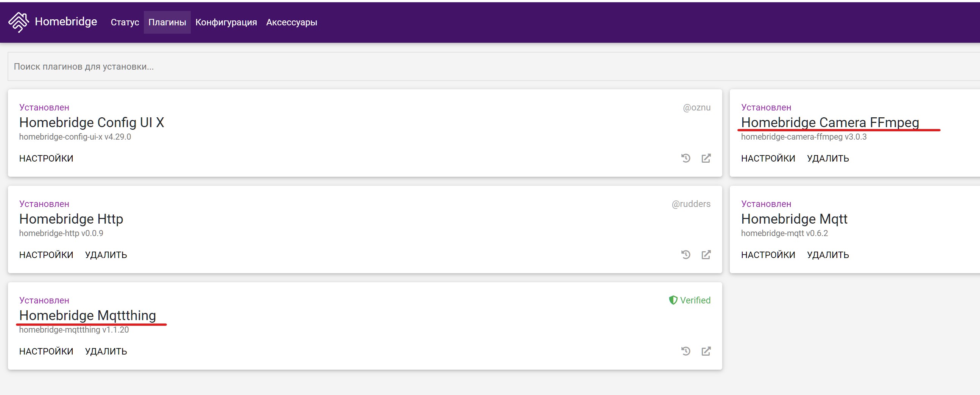Click УДАЛИТЬ for Homebridge Http
Image resolution: width=980 pixels, height=395 pixels.
click(106, 255)
